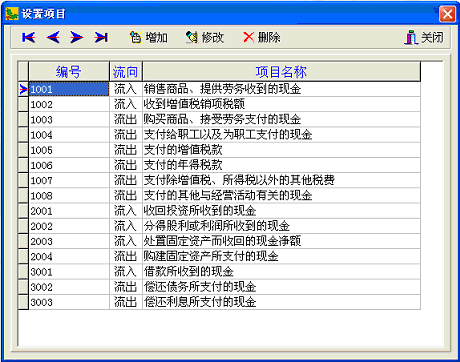Click 流入 direction cell in row 3001
Image resolution: width=460 pixels, height=362 pixels.
pos(126,272)
